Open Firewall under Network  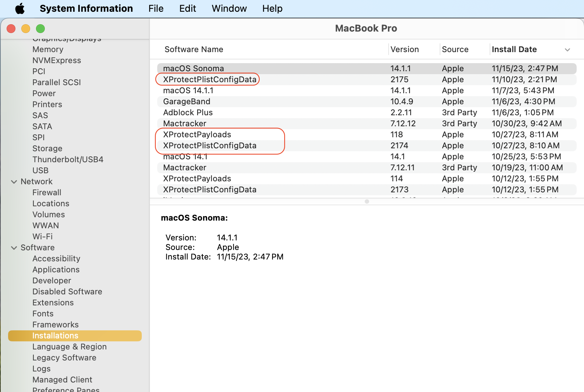tap(47, 193)
